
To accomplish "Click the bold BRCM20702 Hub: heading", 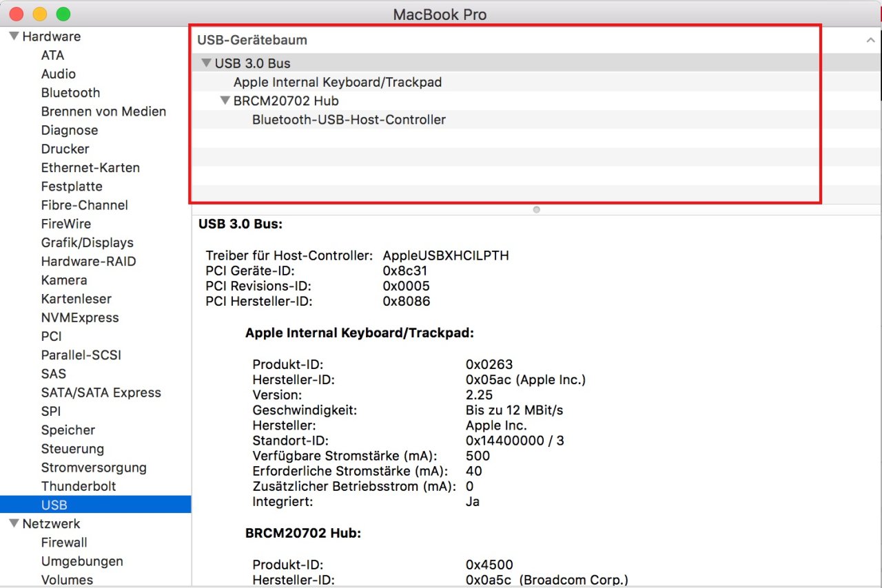I will [303, 534].
